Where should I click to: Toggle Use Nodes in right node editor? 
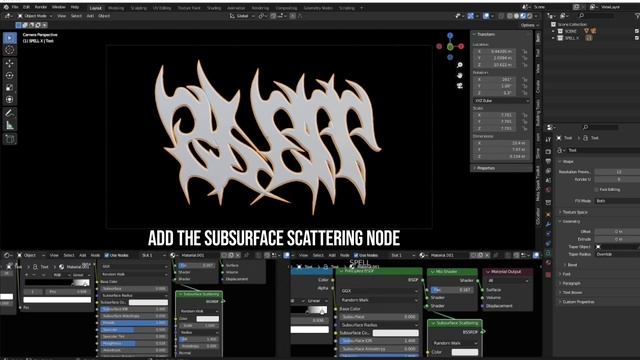point(356,256)
